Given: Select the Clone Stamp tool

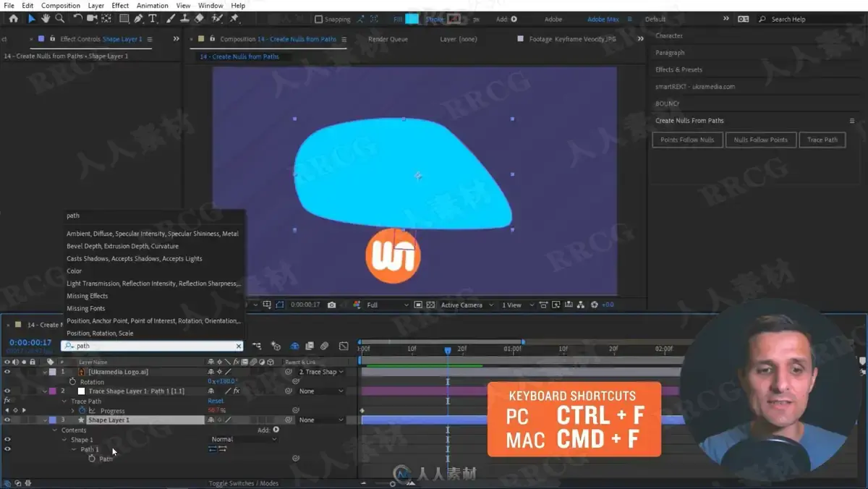Looking at the screenshot, I should click(185, 19).
